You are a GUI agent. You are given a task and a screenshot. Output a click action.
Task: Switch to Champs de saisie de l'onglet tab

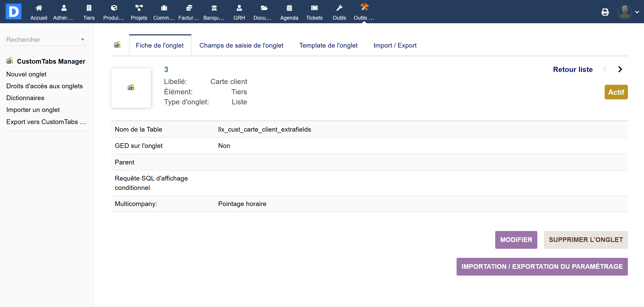point(241,45)
